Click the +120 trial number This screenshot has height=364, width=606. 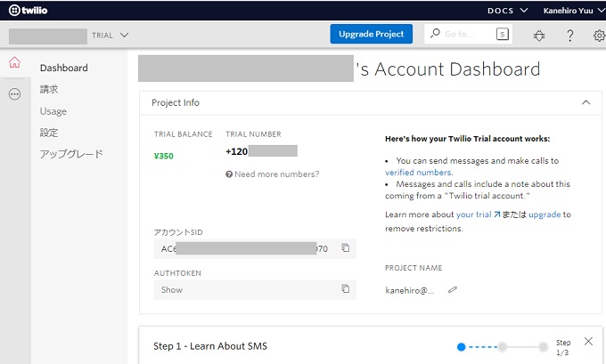point(261,151)
